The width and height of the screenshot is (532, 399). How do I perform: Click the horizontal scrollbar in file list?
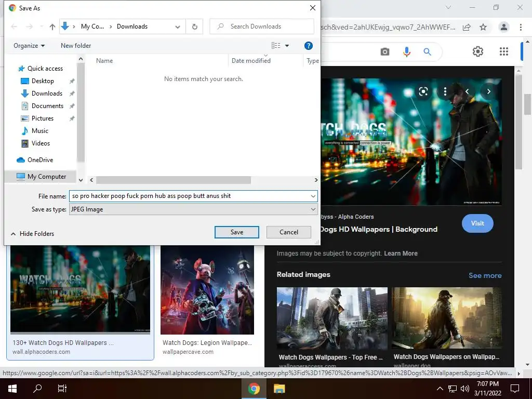pyautogui.click(x=174, y=180)
